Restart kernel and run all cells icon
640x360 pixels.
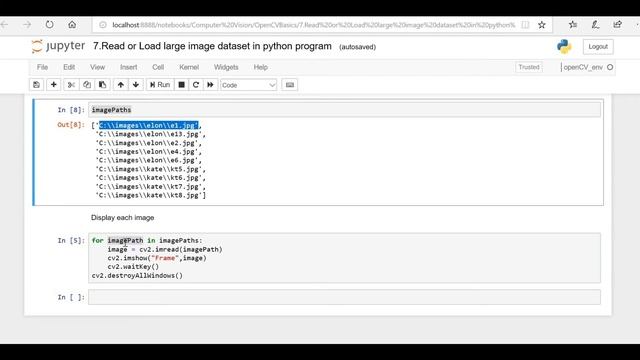pos(210,85)
